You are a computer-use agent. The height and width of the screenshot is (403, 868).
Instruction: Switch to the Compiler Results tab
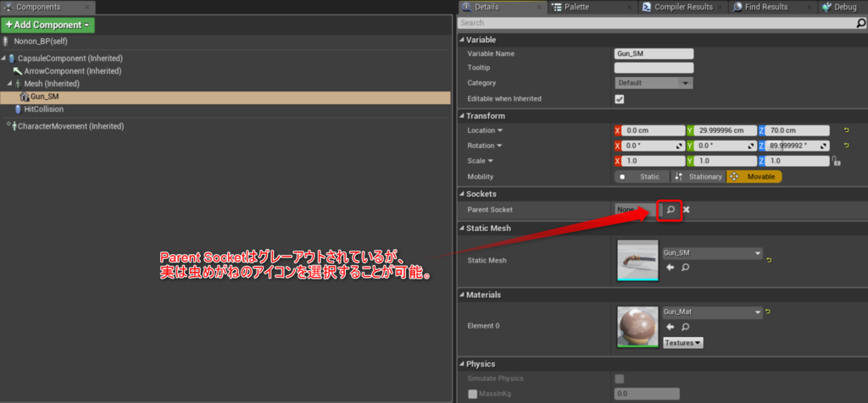[681, 7]
